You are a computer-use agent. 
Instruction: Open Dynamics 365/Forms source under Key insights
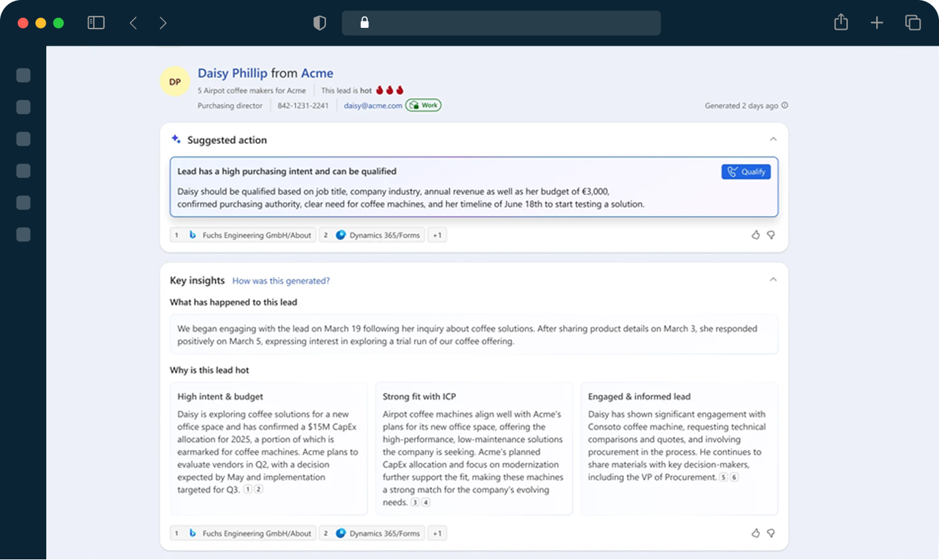tap(378, 533)
